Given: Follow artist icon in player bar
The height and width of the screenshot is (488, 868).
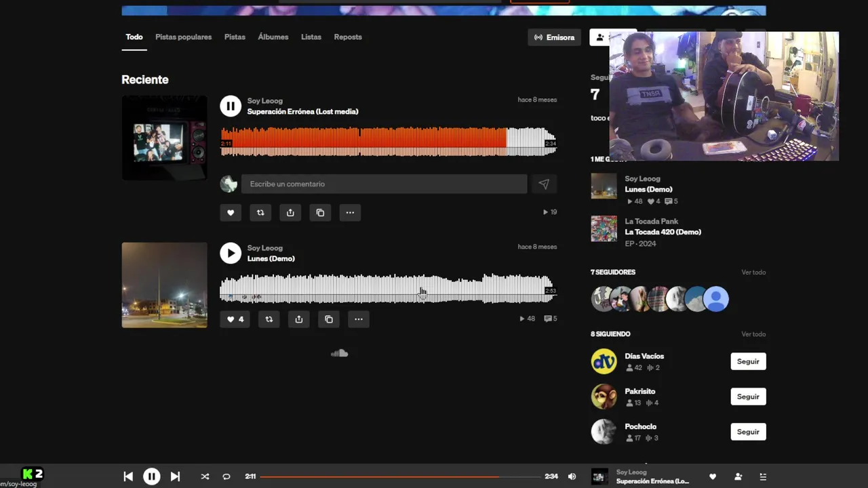Looking at the screenshot, I should (738, 476).
